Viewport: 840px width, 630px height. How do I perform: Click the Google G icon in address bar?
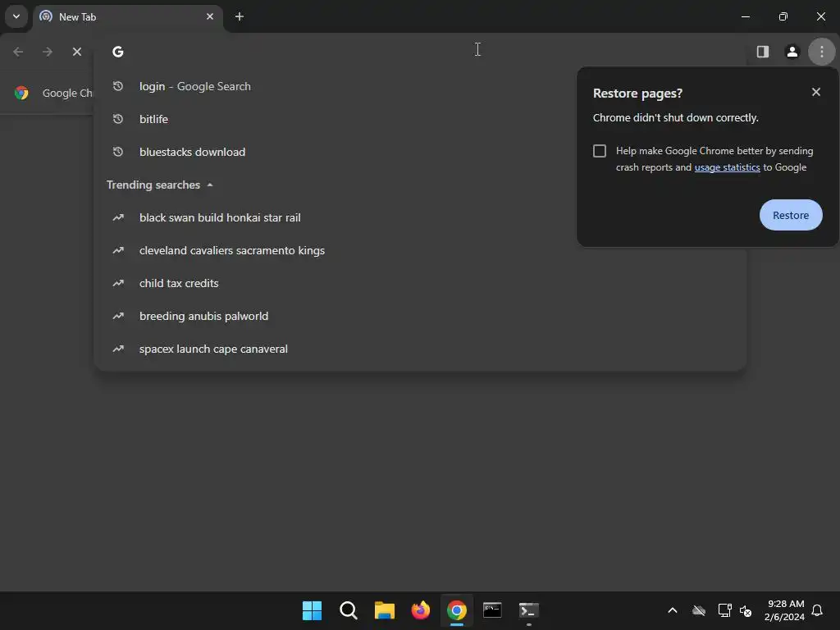click(x=118, y=52)
